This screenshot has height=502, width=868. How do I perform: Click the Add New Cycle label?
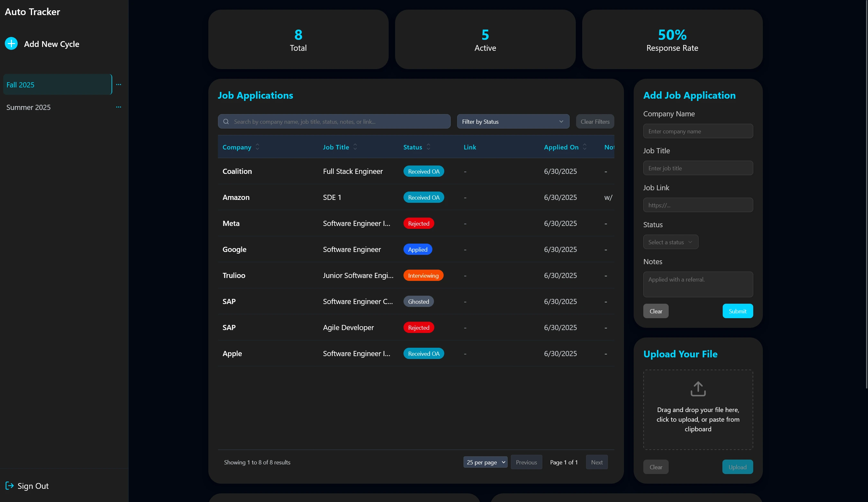point(52,44)
